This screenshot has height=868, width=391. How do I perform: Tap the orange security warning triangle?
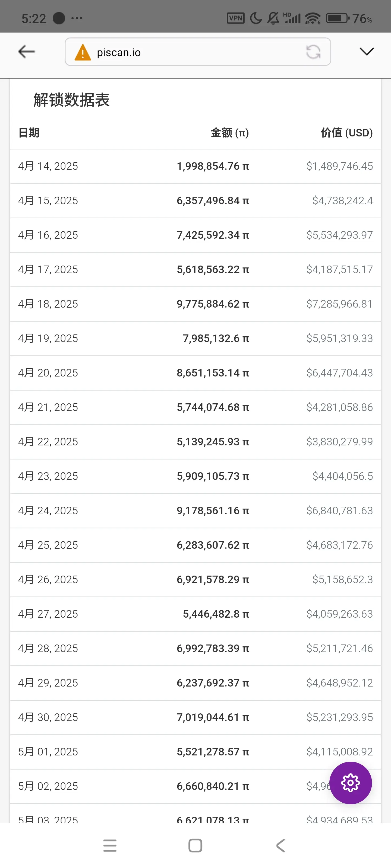83,52
